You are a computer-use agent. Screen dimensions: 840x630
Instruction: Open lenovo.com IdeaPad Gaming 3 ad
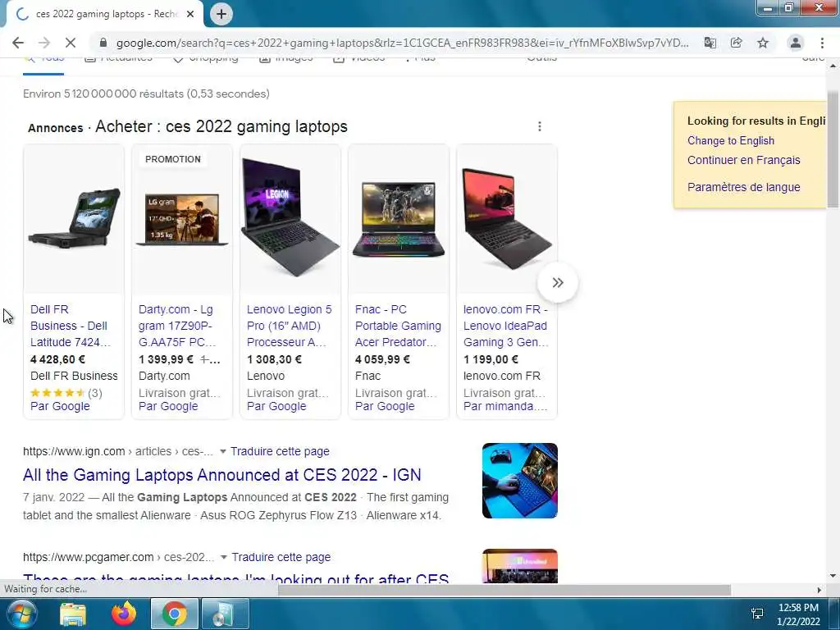(505, 326)
